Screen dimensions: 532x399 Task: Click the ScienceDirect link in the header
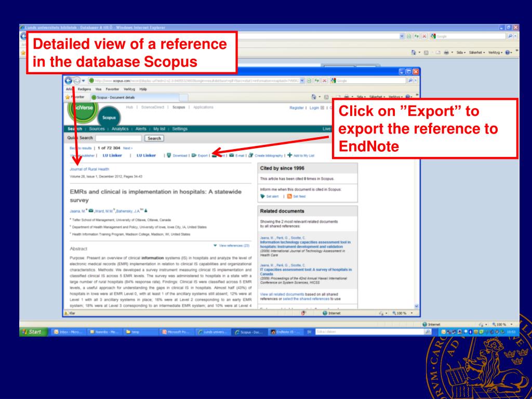(x=153, y=107)
